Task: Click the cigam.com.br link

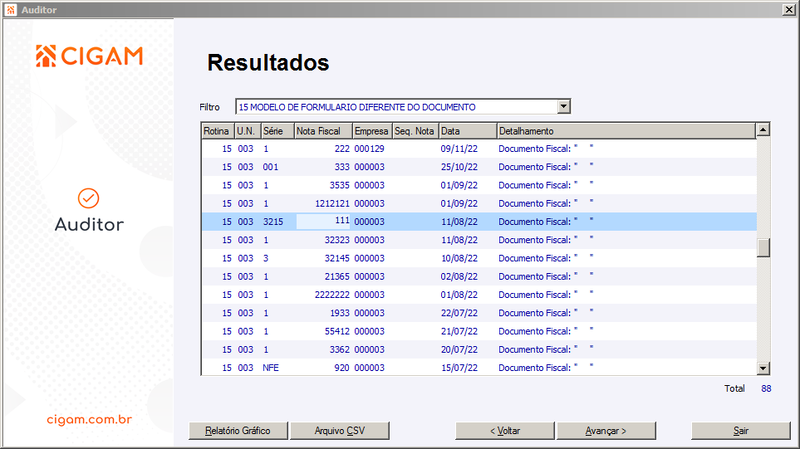Action: coord(89,419)
